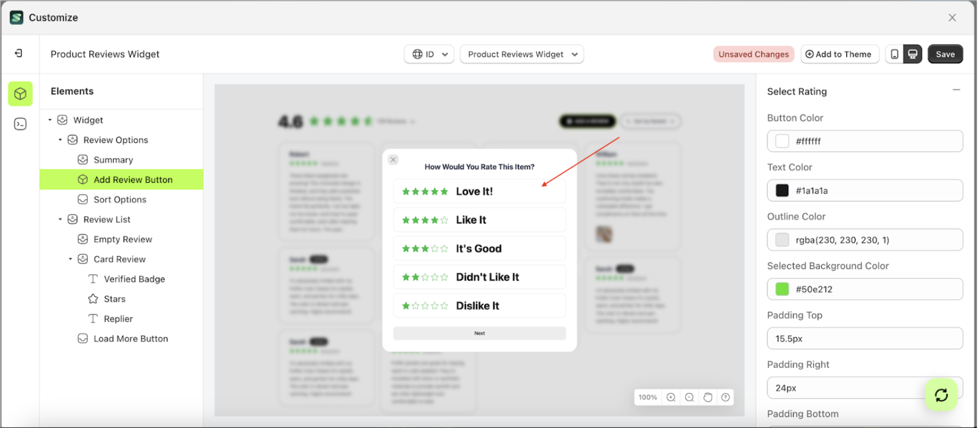Select the hand pan tool
Image resolution: width=980 pixels, height=428 pixels.
click(707, 397)
